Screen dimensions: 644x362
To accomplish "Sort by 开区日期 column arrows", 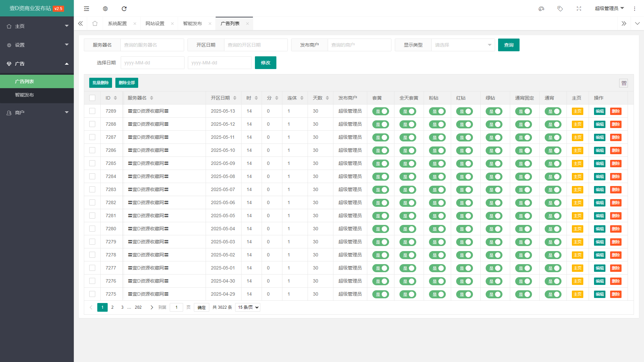I will 235,98.
